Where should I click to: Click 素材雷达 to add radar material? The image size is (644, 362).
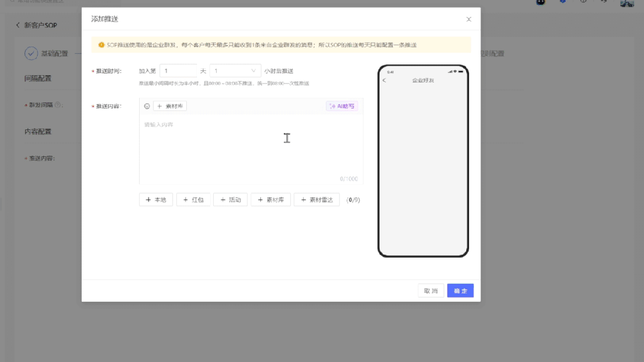coord(316,199)
